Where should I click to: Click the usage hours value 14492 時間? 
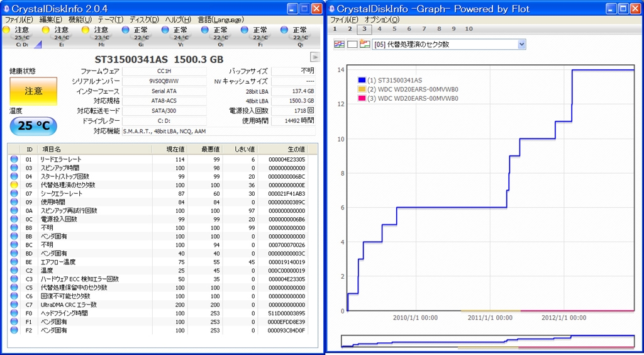pos(293,121)
